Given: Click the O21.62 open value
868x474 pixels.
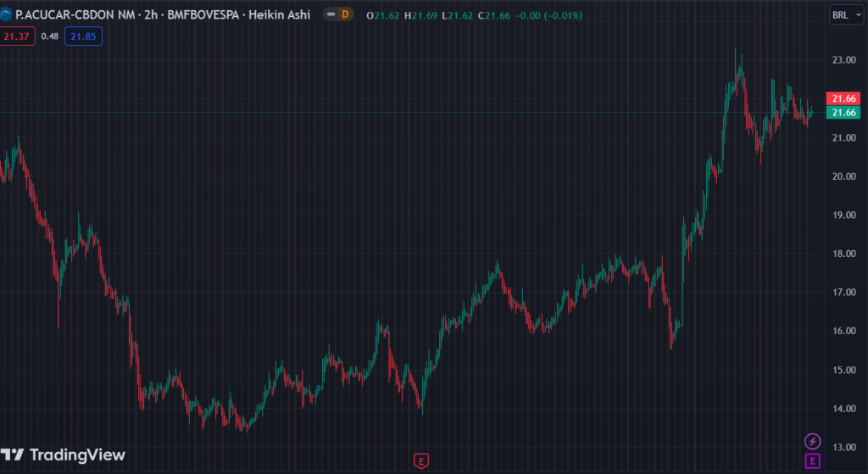Looking at the screenshot, I should (x=382, y=15).
